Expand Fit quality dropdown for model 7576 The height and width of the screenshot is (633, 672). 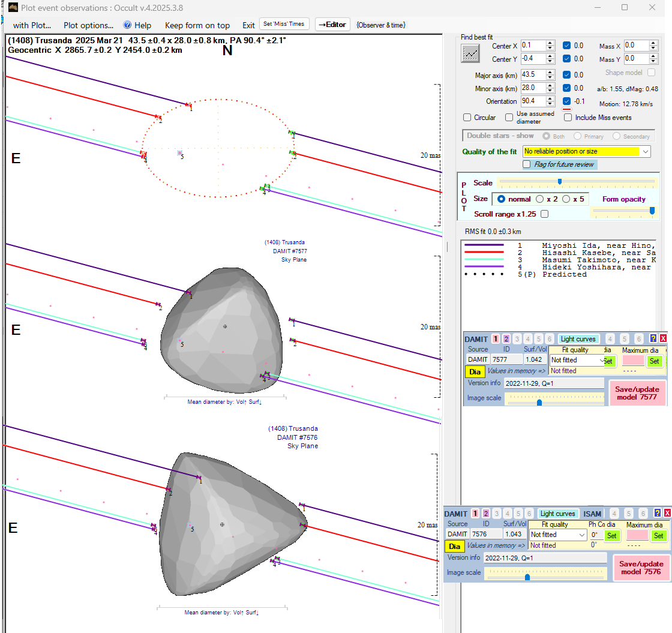[581, 535]
